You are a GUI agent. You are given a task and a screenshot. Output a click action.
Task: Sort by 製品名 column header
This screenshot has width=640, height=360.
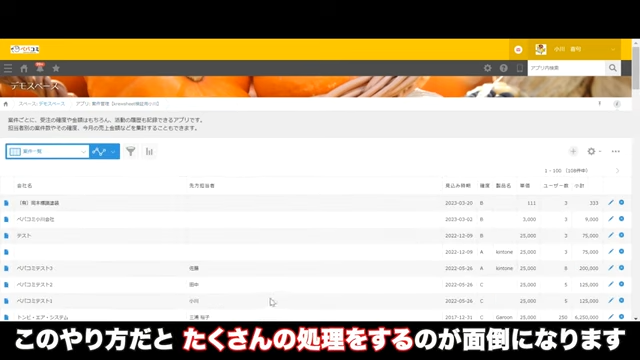[503, 186]
